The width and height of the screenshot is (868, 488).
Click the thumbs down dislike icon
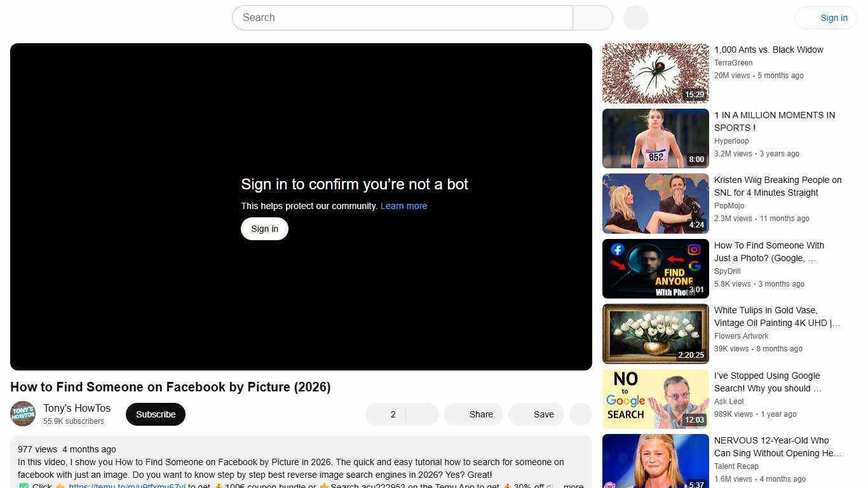click(421, 414)
